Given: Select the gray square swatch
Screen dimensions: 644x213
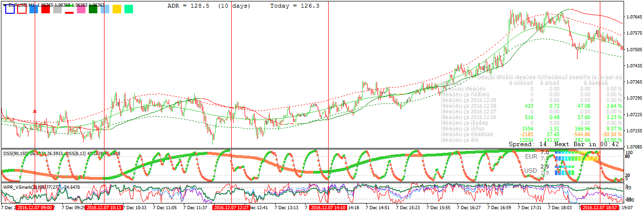Looking at the screenshot, I should point(57,9).
